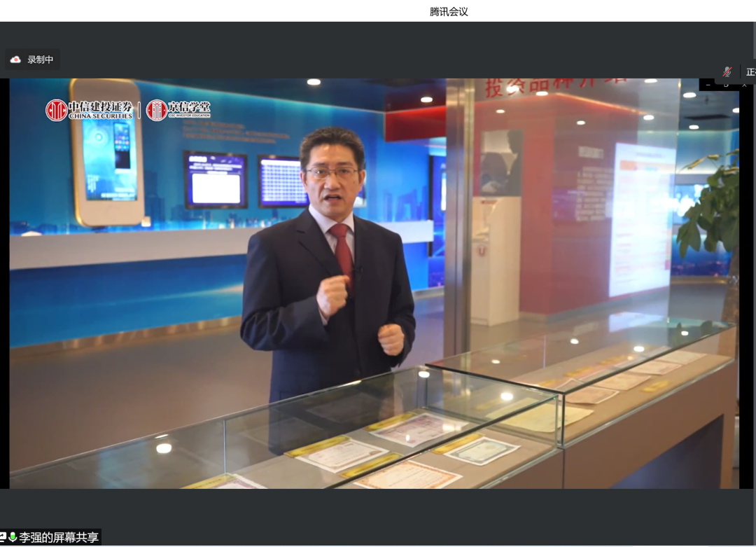The width and height of the screenshot is (756, 547).
Task: Maximize the shared window inside the video
Action: 726,84
